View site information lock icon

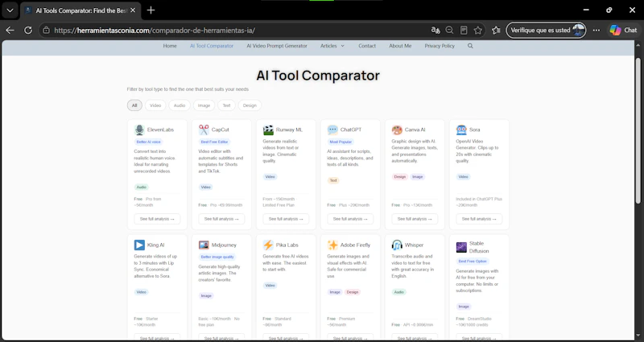pyautogui.click(x=47, y=31)
